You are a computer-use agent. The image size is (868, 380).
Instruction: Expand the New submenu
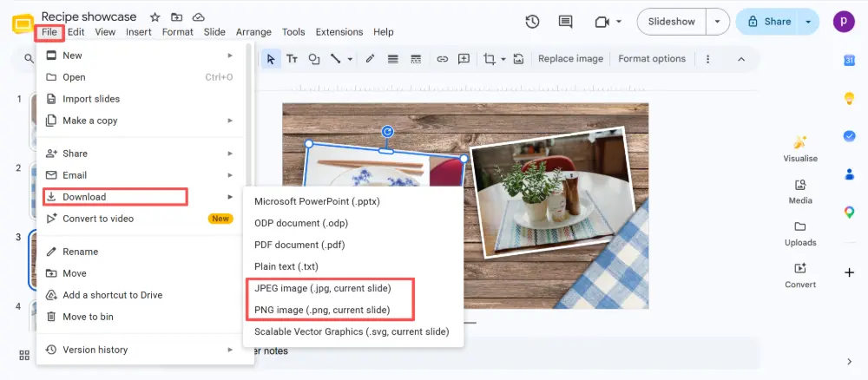(x=230, y=56)
